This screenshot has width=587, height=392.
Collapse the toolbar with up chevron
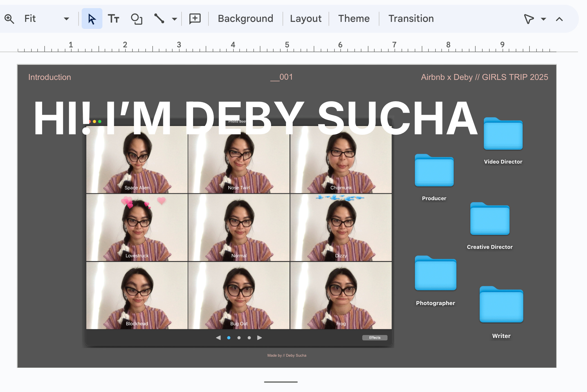(x=559, y=19)
